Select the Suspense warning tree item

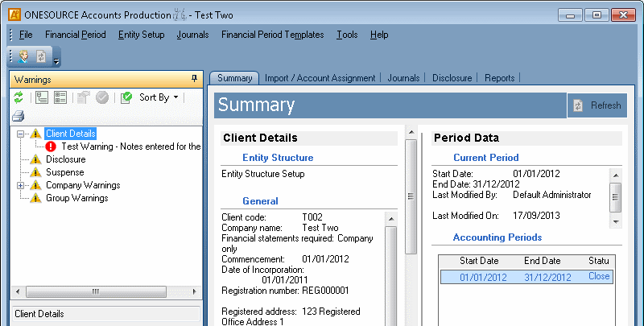coord(64,172)
